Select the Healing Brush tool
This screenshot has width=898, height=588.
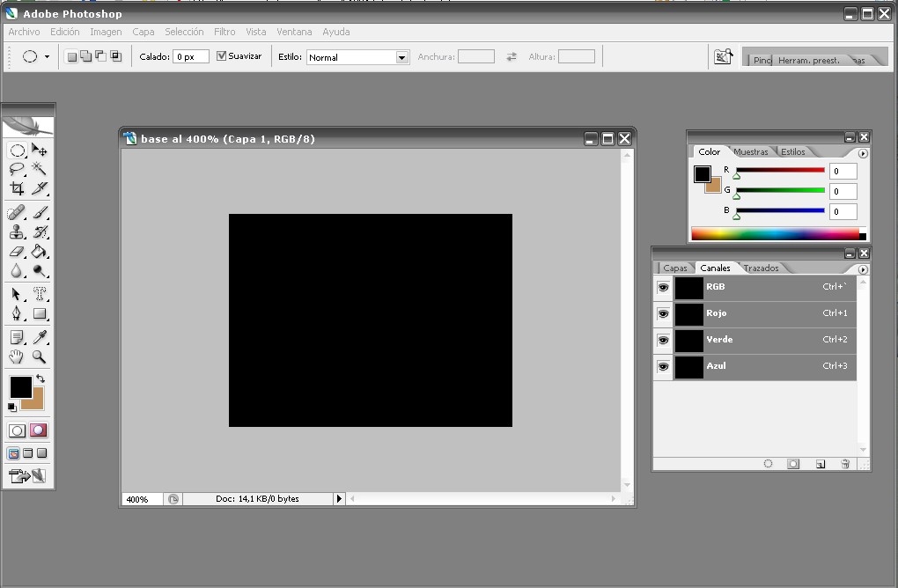tap(18, 212)
